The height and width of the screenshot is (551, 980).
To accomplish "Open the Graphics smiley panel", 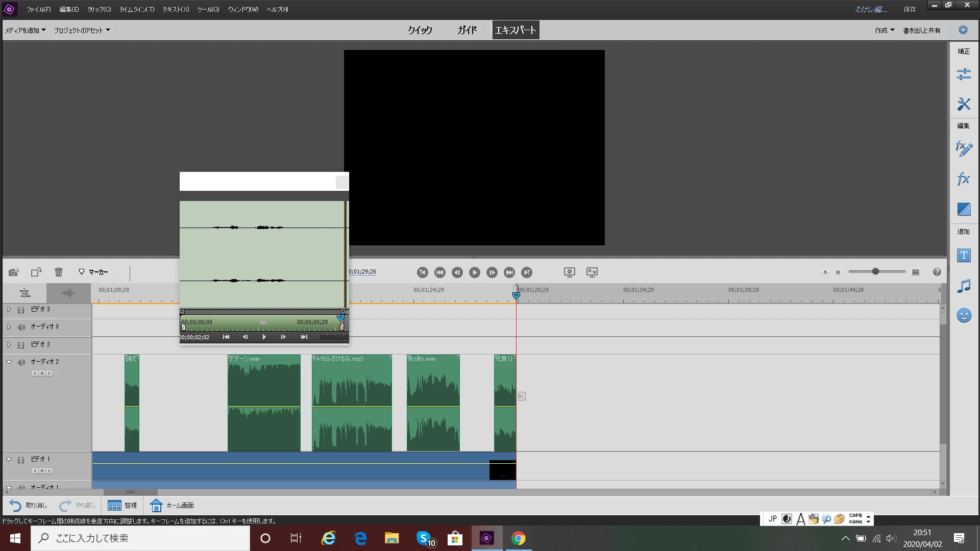I will [x=963, y=315].
